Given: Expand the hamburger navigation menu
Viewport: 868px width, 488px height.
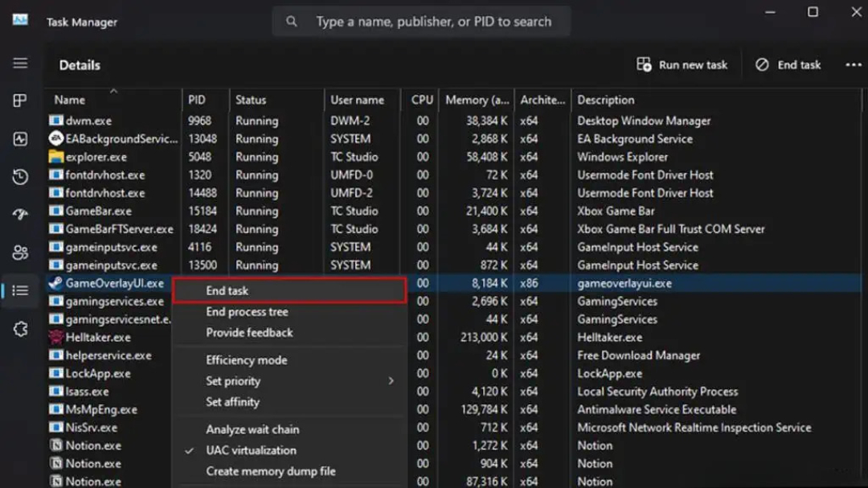Looking at the screenshot, I should click(x=20, y=64).
